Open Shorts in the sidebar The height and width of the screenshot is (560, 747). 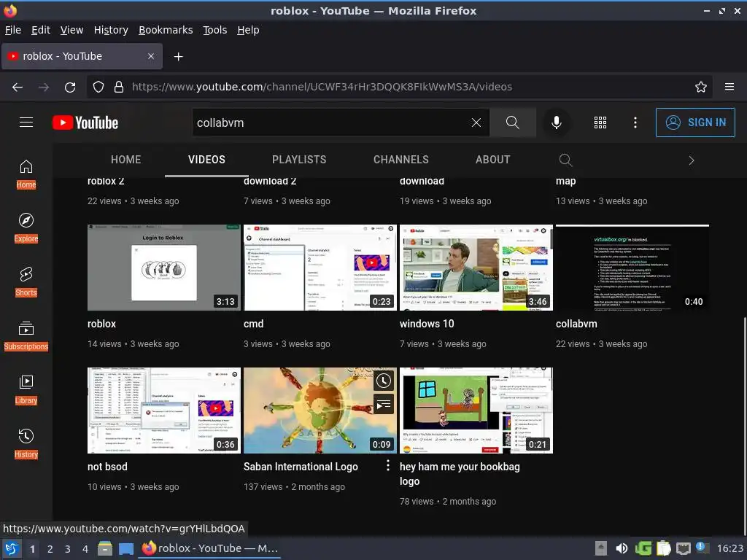[x=26, y=282]
